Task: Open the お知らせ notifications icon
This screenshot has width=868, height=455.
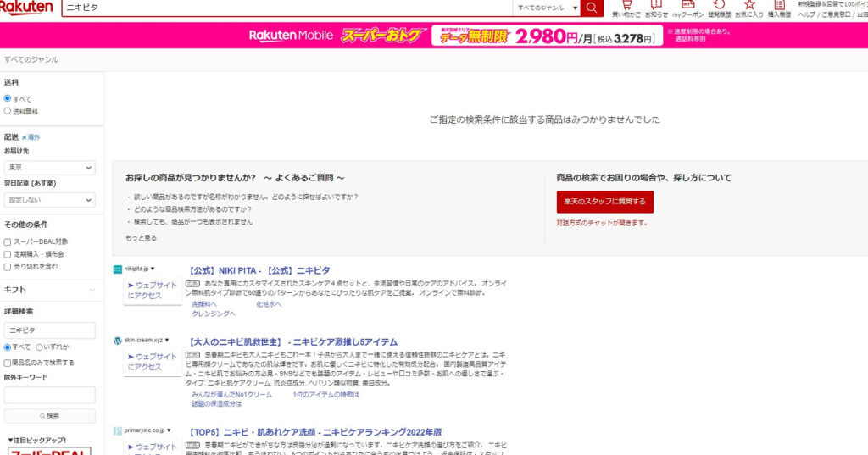Action: tap(657, 8)
